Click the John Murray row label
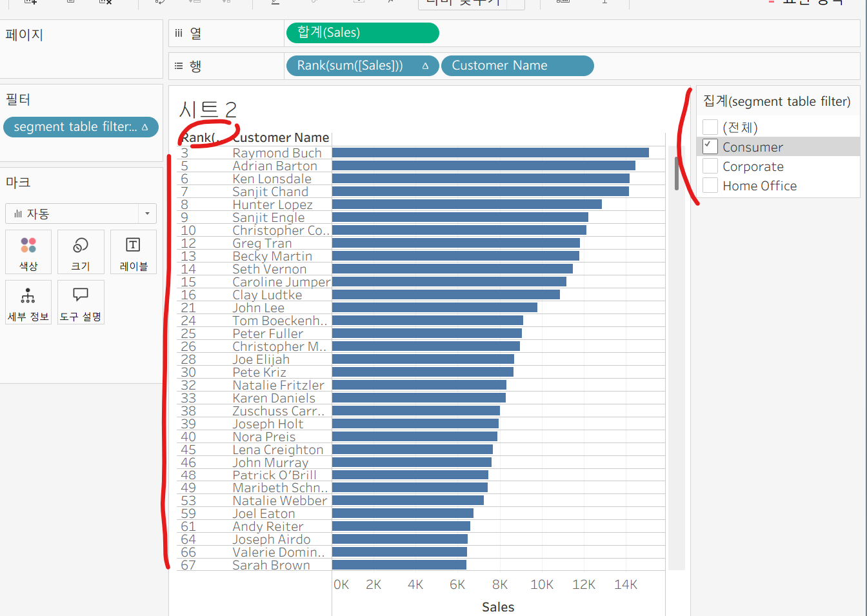Screen dimensions: 867x616 point(270,462)
